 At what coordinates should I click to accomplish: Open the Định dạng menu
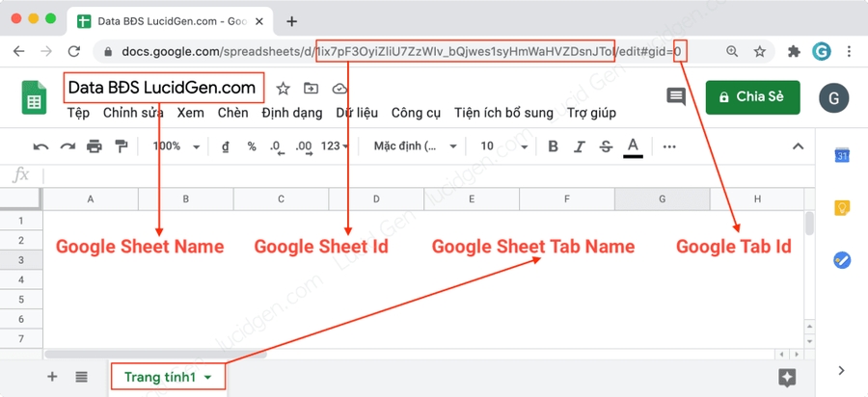point(291,113)
